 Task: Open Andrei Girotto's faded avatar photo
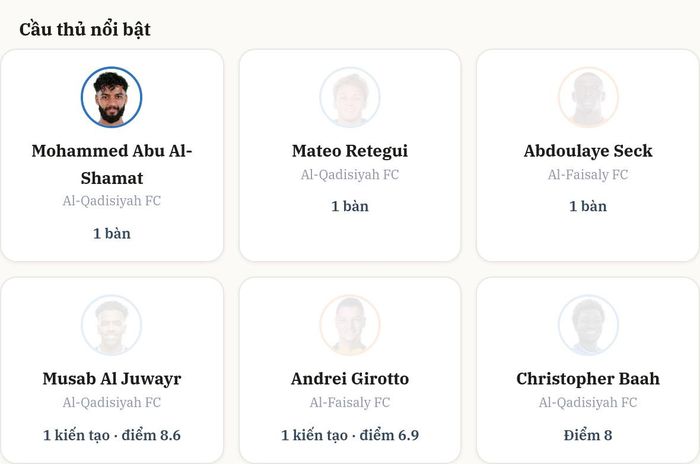pyautogui.click(x=350, y=325)
